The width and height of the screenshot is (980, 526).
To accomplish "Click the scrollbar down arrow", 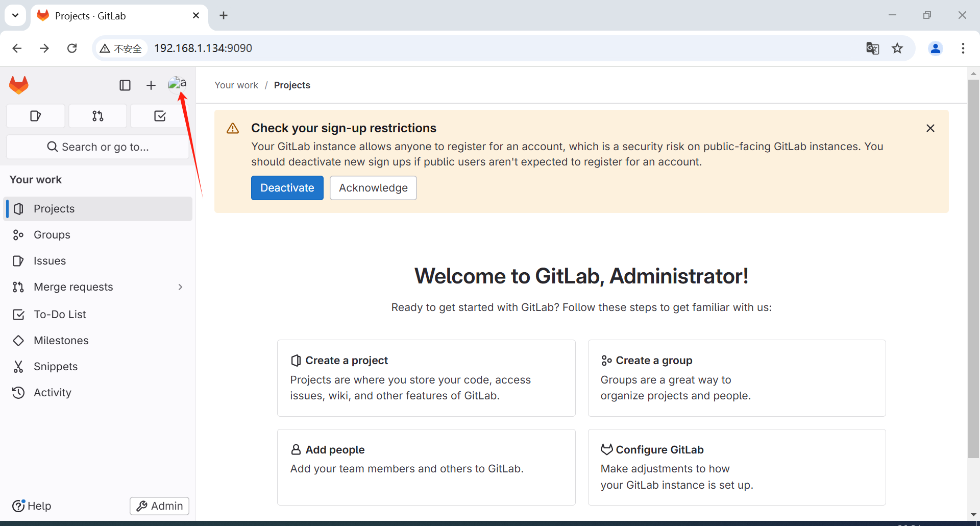I will [973, 515].
